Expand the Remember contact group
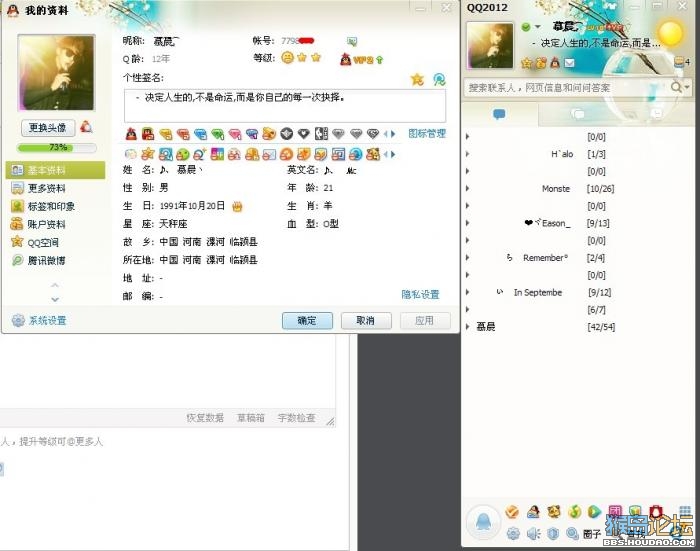The image size is (700, 551). [467, 258]
